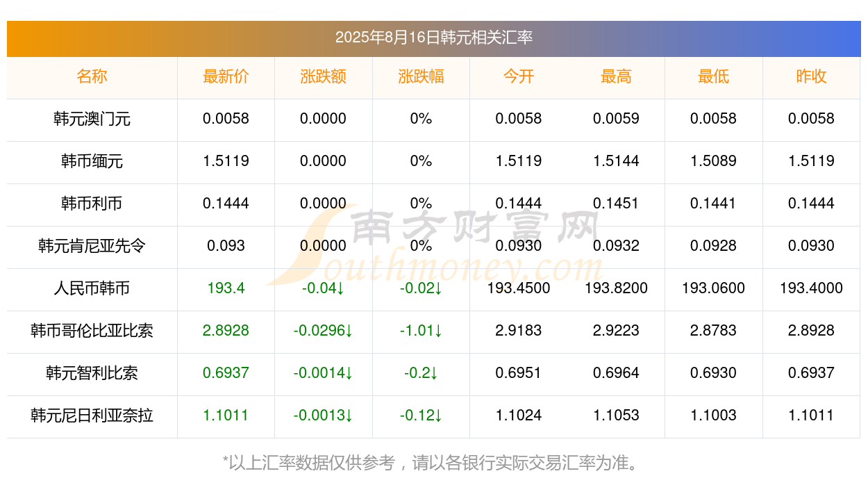Click change amount -0.0014↓

pyautogui.click(x=323, y=373)
